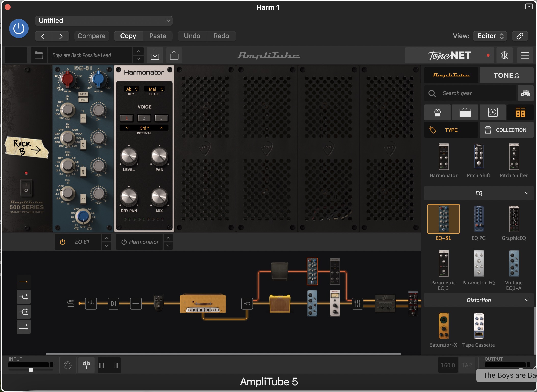Step interval up on Harmonator
The image size is (537, 392).
click(162, 128)
